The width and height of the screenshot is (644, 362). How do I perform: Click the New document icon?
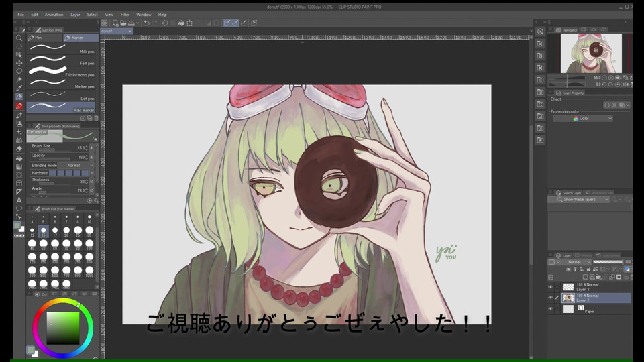[x=115, y=23]
